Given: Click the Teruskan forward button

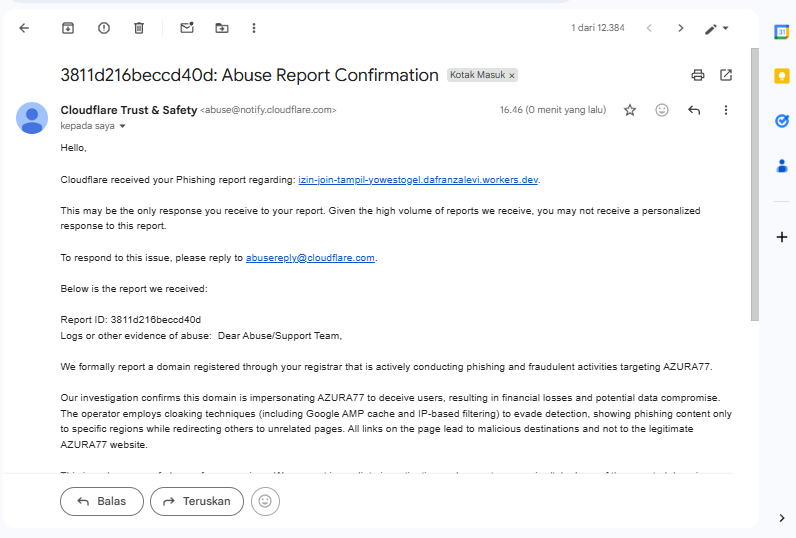Looking at the screenshot, I should click(196, 501).
